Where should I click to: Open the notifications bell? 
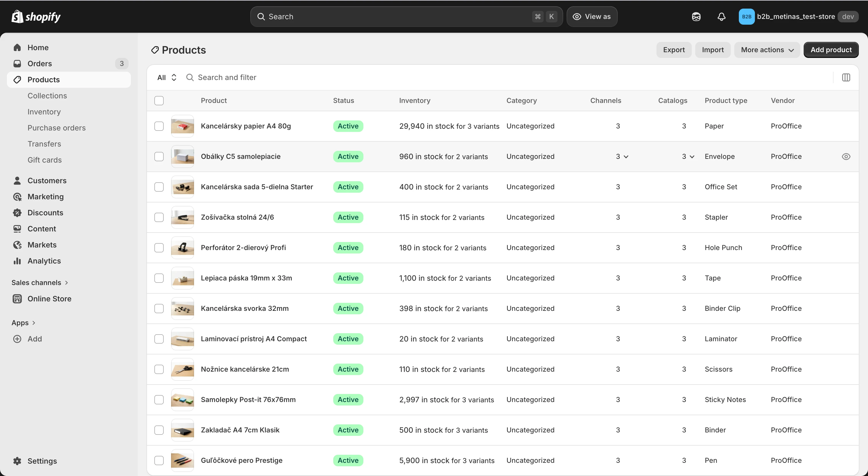click(x=721, y=17)
